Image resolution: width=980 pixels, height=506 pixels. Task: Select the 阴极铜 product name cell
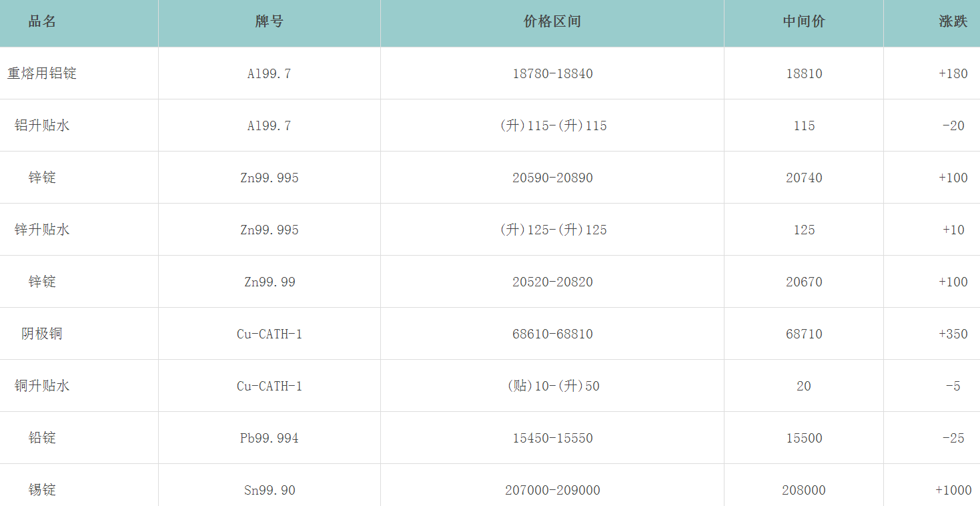coord(42,334)
